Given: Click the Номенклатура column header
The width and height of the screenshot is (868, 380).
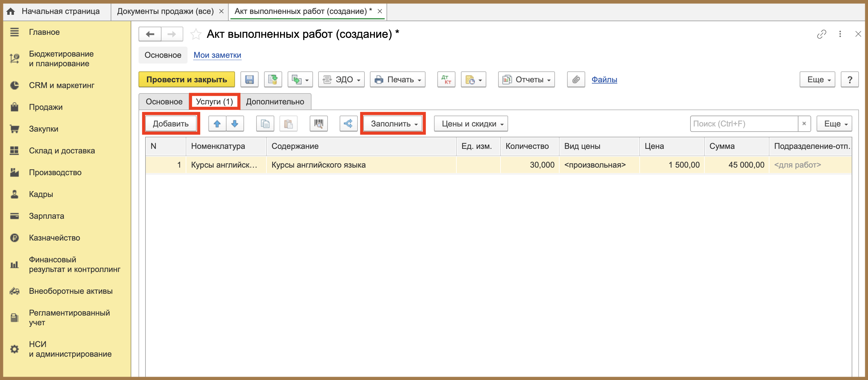Looking at the screenshot, I should (x=226, y=146).
